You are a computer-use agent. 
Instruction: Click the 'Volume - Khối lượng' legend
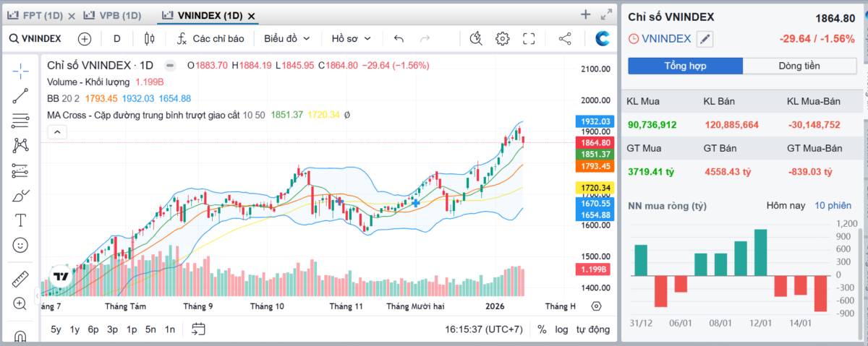[88, 82]
